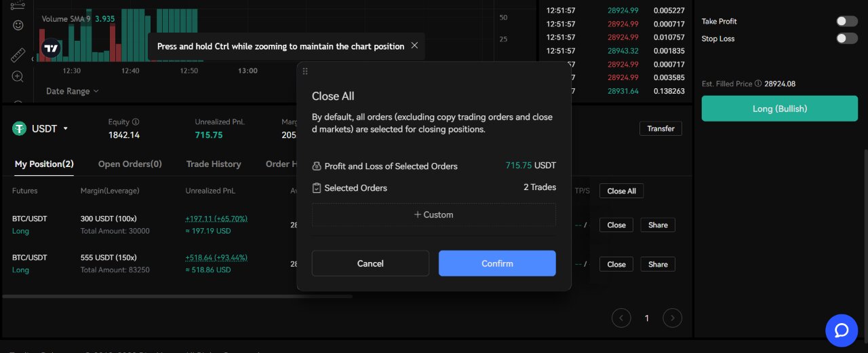Enable the Stop Loss toggle
The width and height of the screenshot is (868, 353).
[846, 39]
